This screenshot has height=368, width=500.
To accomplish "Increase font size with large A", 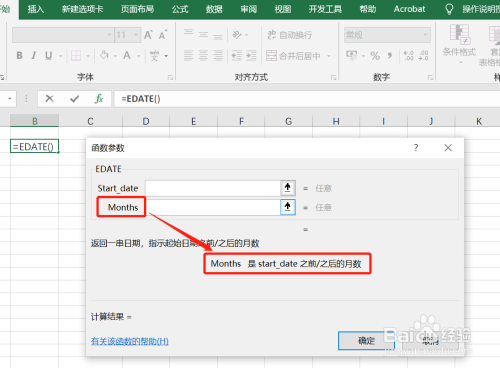I will tap(148, 35).
